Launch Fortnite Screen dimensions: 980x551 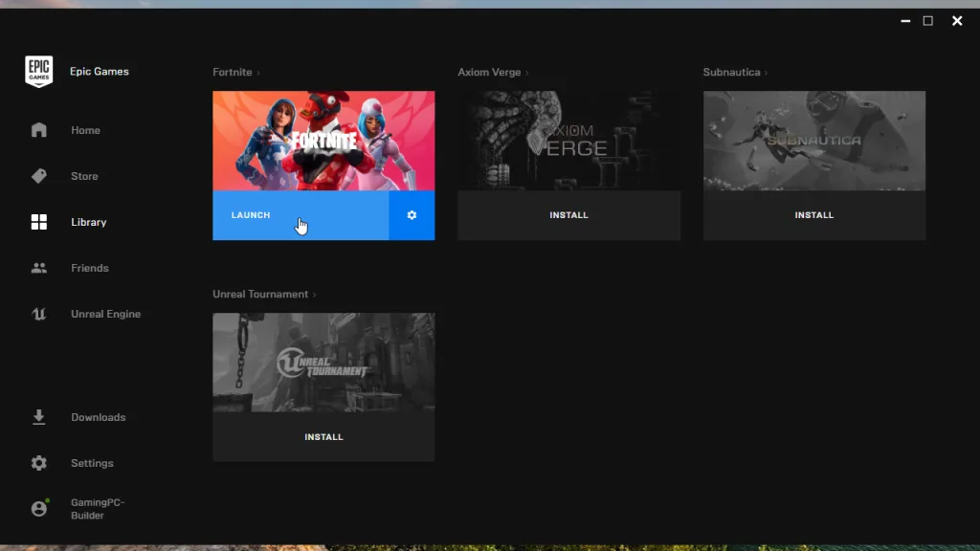(x=301, y=215)
